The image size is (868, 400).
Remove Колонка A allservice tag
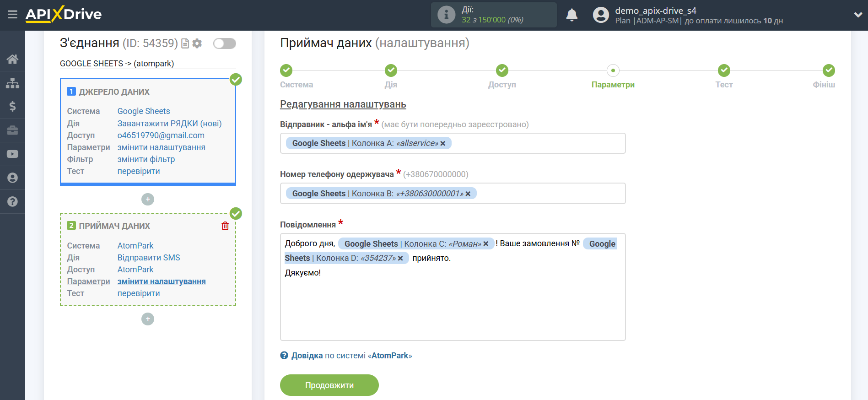coord(442,144)
